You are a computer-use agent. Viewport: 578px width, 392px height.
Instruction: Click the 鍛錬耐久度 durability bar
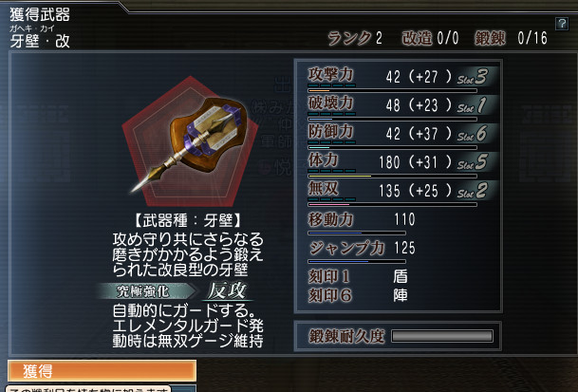[x=442, y=336]
